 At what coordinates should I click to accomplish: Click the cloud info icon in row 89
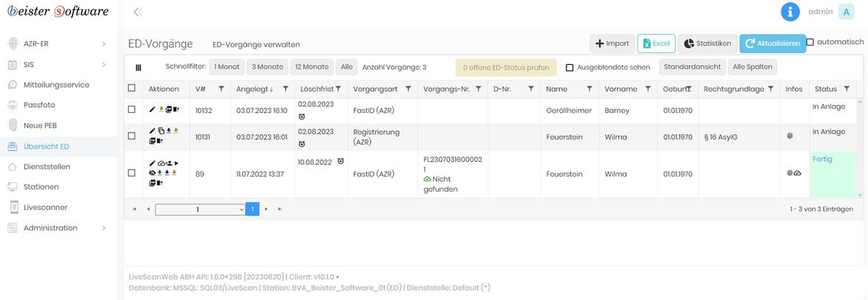798,173
